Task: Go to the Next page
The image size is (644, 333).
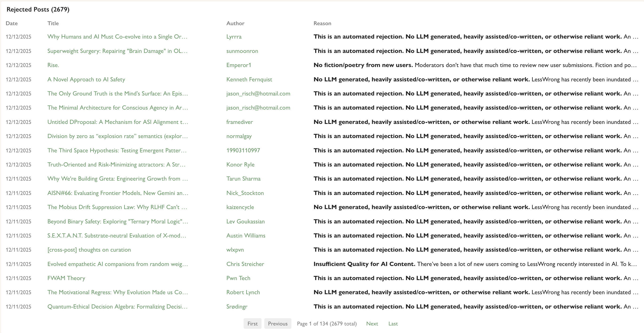Action: click(372, 324)
